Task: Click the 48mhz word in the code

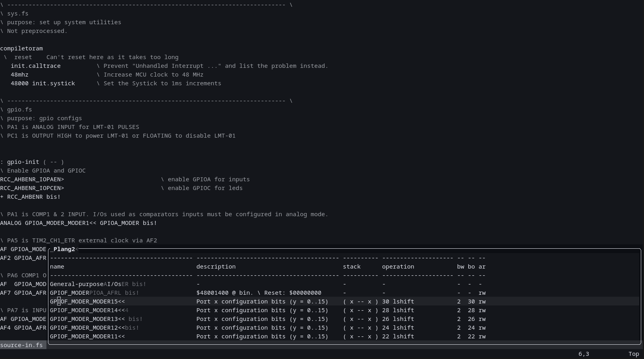Action: 19,75
